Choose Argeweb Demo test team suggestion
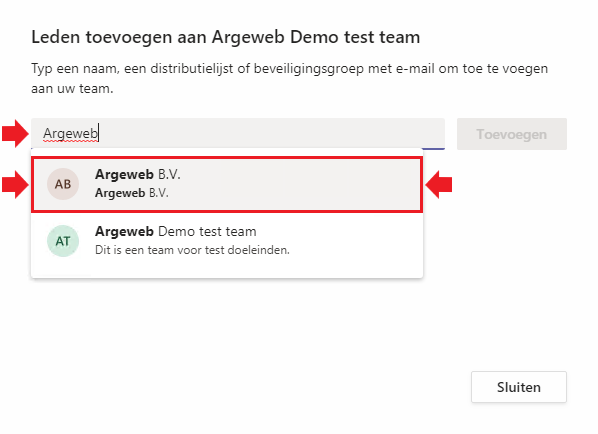The image size is (598, 434). [227, 241]
